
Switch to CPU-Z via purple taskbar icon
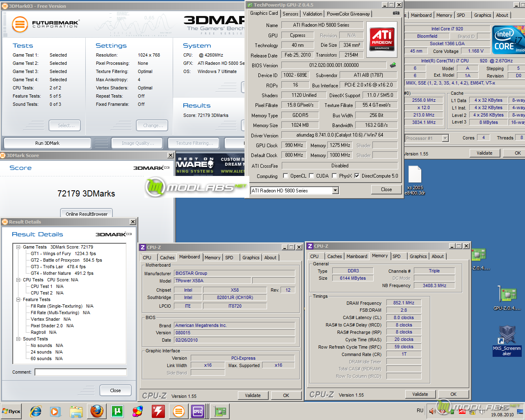(x=198, y=411)
